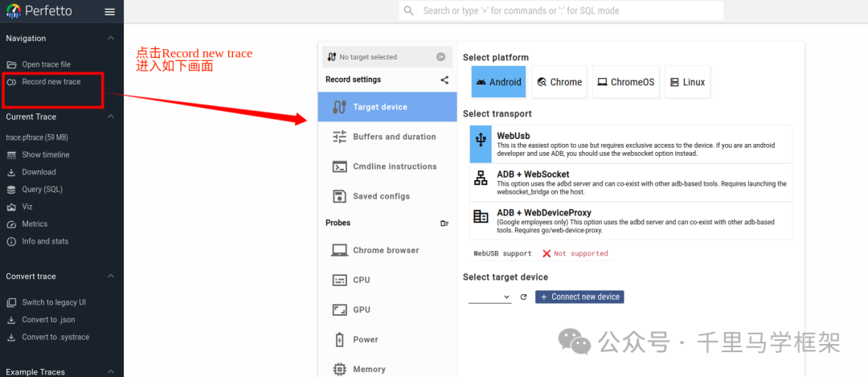
Task: Click the Connect new device button
Action: pyautogui.click(x=579, y=297)
